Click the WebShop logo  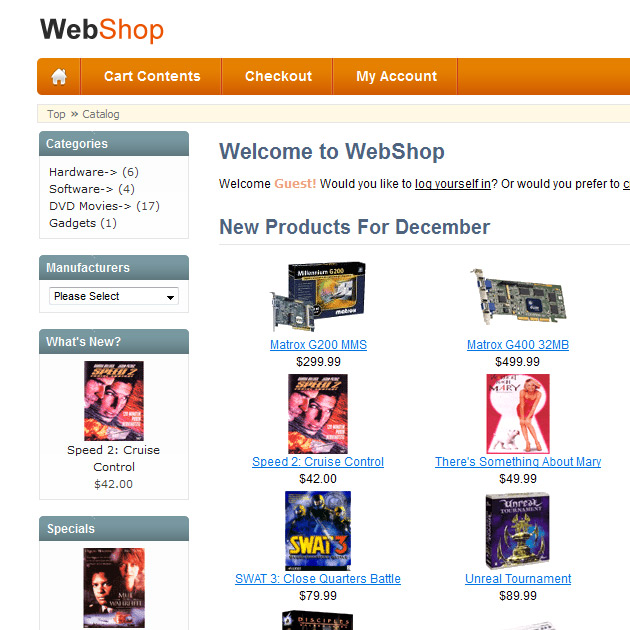point(102,30)
